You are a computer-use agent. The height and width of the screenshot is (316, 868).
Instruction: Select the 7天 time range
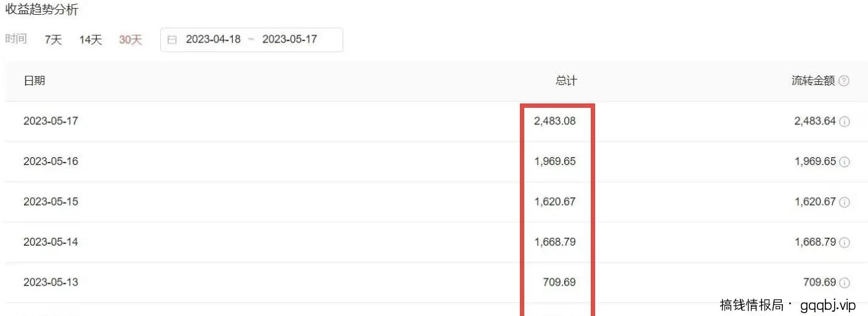click(x=54, y=40)
